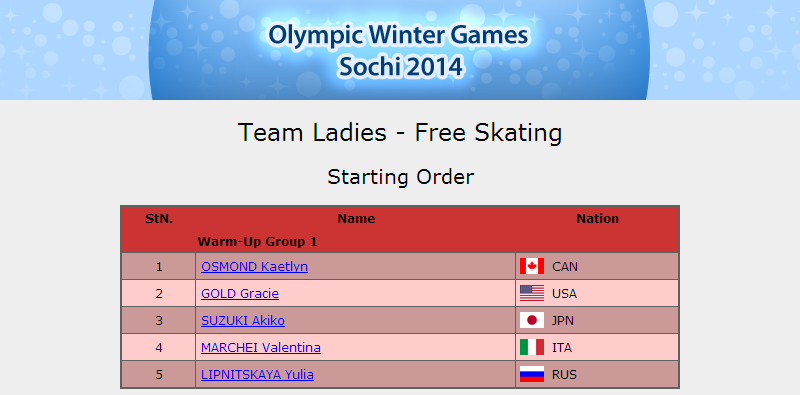
Task: Click Team Ladies - Free Skating heading
Action: pyautogui.click(x=400, y=133)
